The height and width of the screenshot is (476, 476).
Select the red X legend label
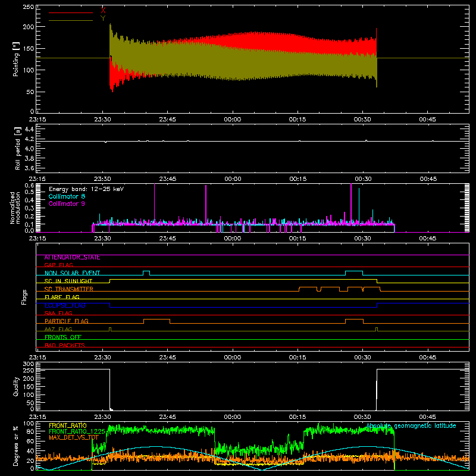(x=103, y=11)
